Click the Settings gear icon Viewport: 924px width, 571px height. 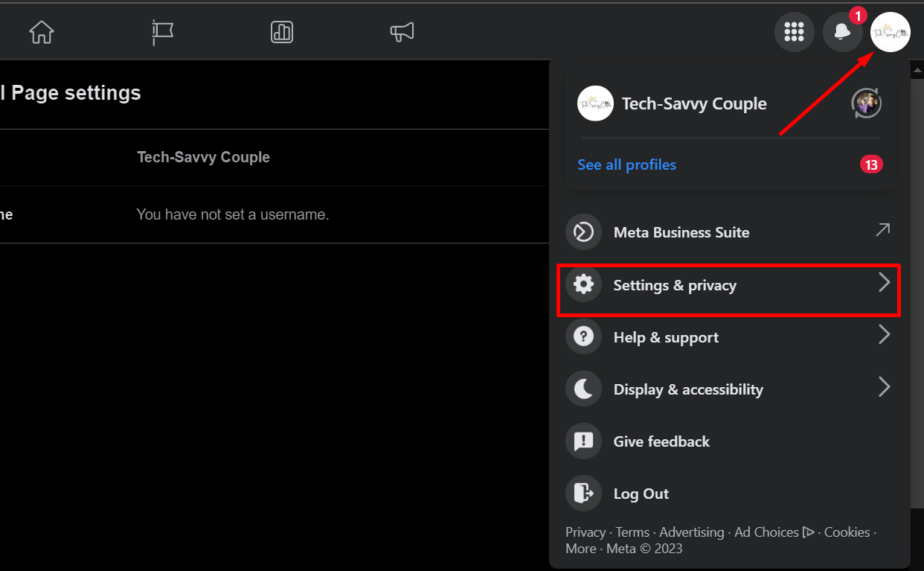coord(583,284)
